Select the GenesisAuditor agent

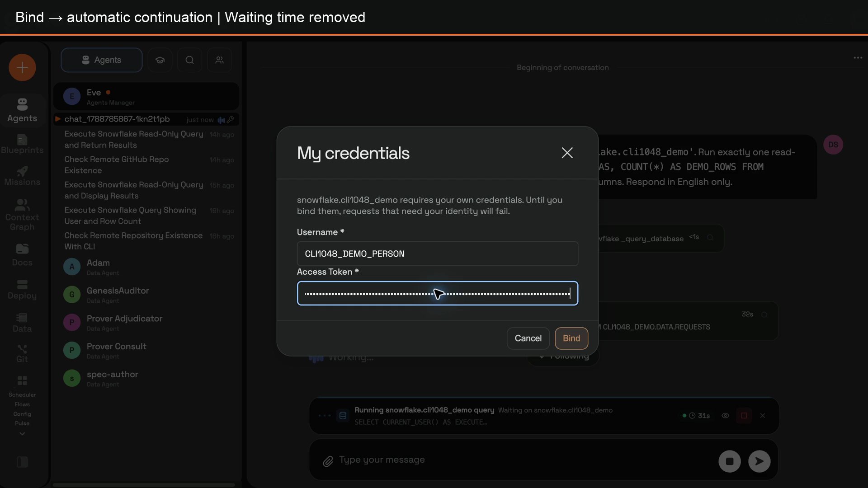(x=146, y=295)
